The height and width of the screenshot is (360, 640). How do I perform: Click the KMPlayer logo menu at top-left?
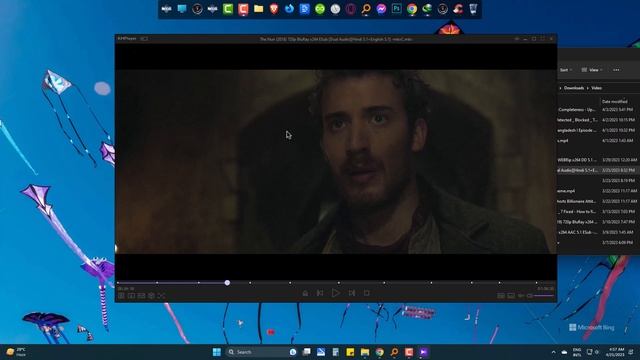(127, 39)
